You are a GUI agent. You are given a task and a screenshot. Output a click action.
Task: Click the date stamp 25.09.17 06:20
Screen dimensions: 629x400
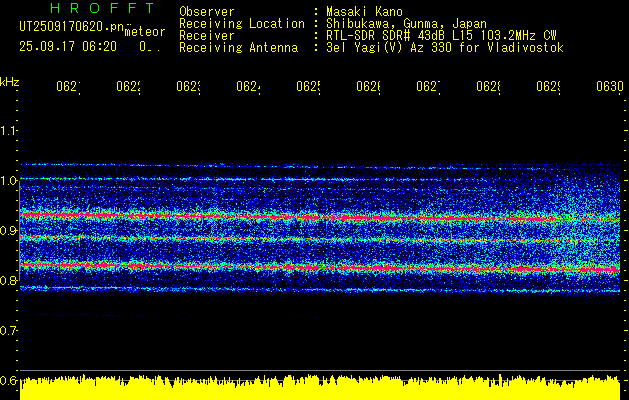click(68, 47)
